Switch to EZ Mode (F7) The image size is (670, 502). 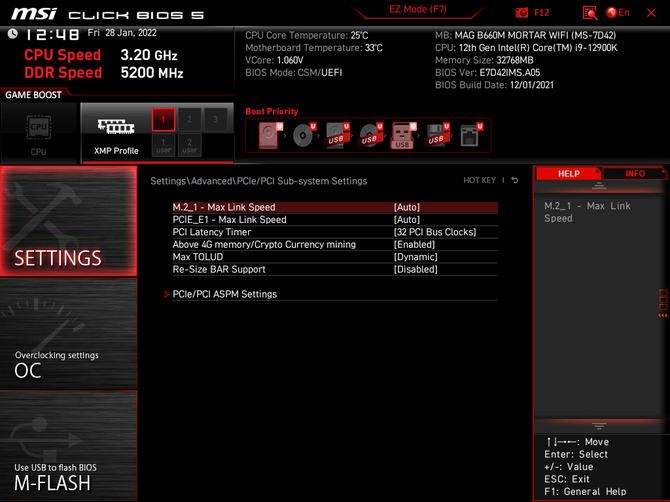(417, 9)
